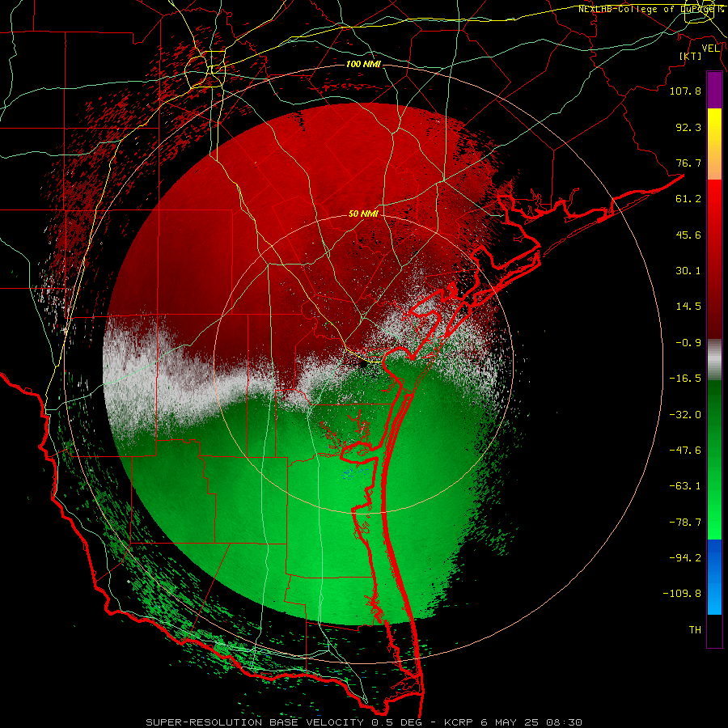Click the yellow color bar segment
The height and width of the screenshot is (728, 728).
(x=714, y=144)
